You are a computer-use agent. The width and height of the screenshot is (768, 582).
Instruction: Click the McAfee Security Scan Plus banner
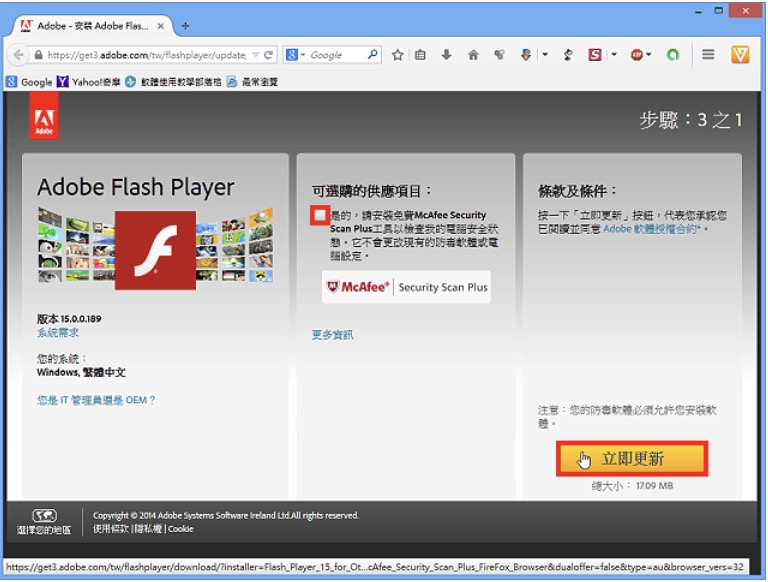(x=407, y=287)
